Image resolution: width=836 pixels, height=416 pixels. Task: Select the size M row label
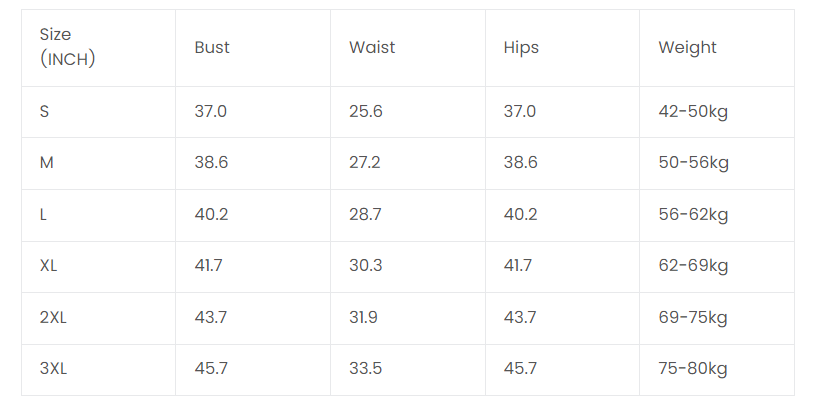coord(47,162)
